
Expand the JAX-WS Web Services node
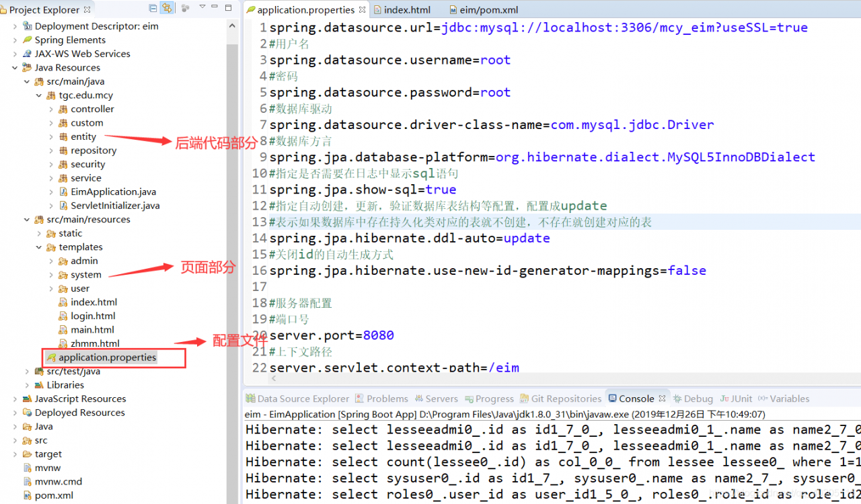(15, 54)
